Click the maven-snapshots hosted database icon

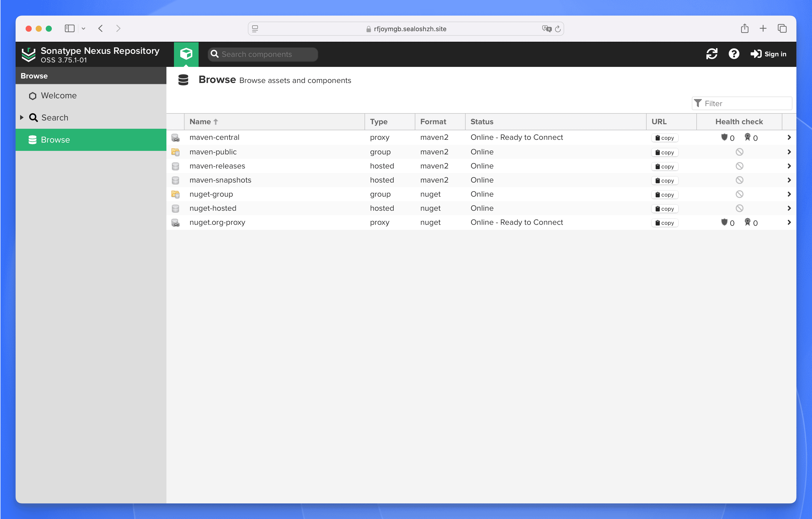coord(175,181)
